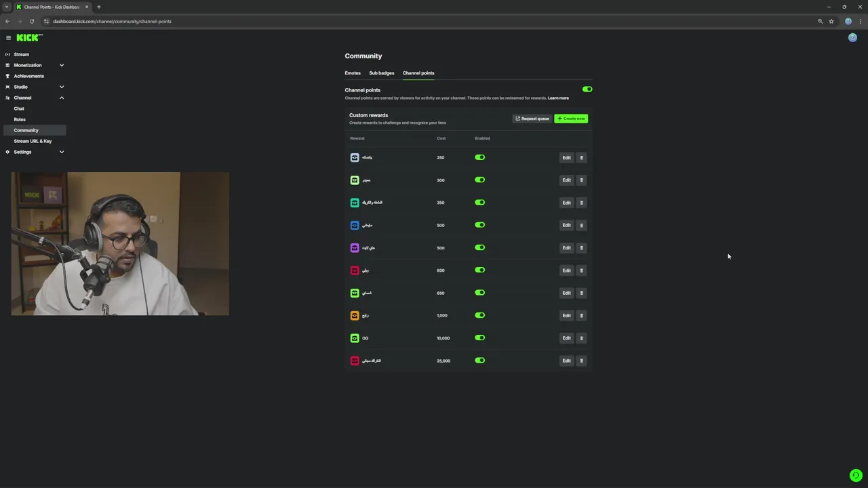Disable the GG reward toggle
Image resolution: width=868 pixels, height=488 pixels.
(x=480, y=338)
